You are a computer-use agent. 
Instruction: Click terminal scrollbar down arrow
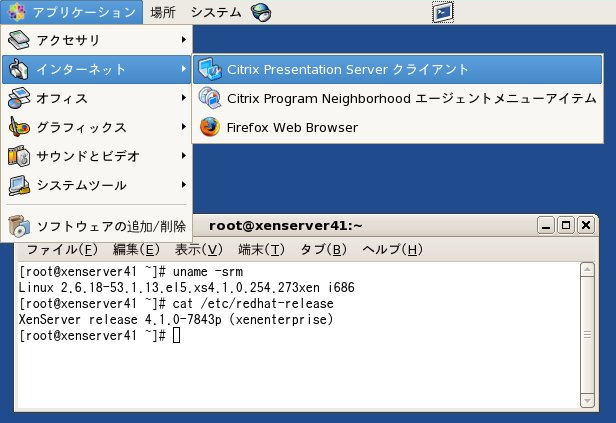tap(587, 401)
